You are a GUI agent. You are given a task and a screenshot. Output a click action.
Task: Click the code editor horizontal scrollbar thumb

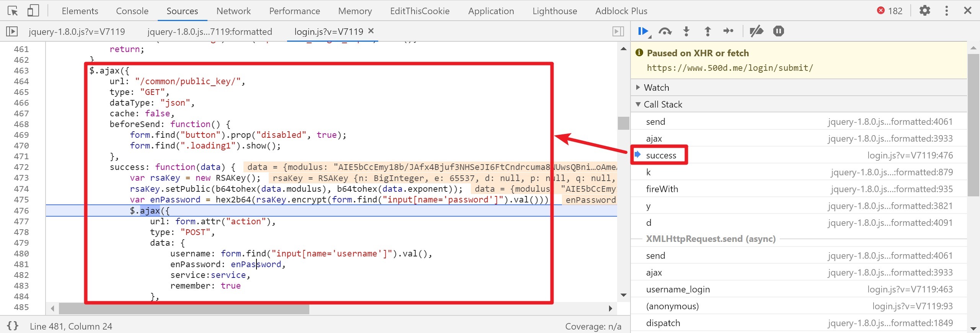coord(184,309)
